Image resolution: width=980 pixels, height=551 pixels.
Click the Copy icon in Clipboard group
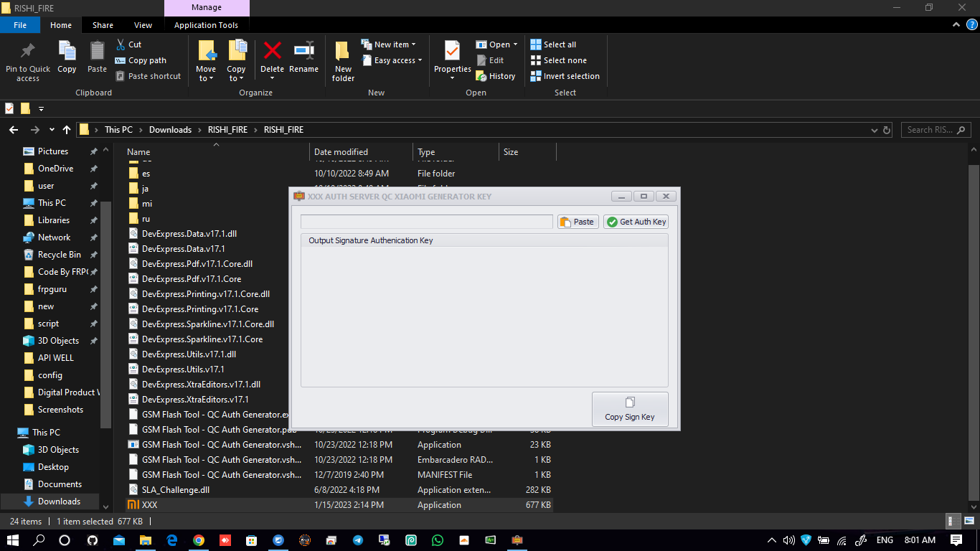pos(67,51)
